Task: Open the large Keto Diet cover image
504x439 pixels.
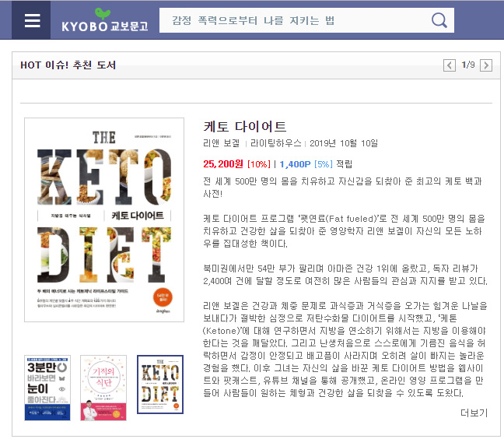Action: tap(104, 219)
